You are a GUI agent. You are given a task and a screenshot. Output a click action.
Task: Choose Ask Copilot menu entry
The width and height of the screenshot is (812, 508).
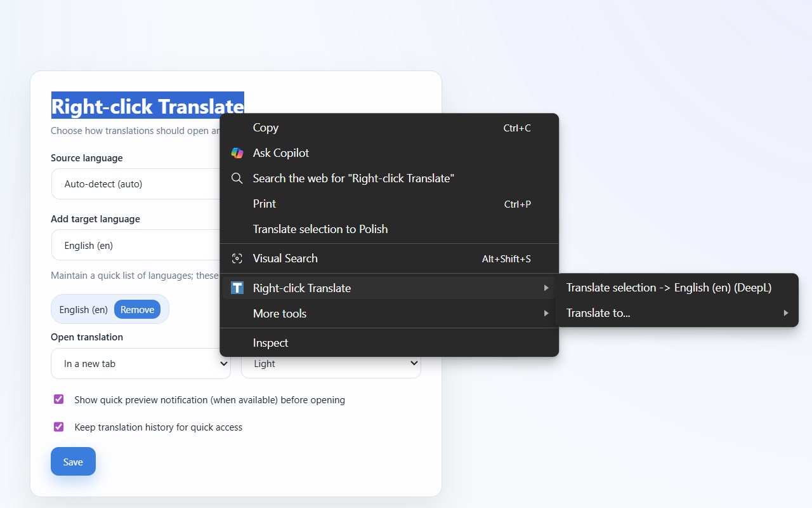tap(389, 153)
